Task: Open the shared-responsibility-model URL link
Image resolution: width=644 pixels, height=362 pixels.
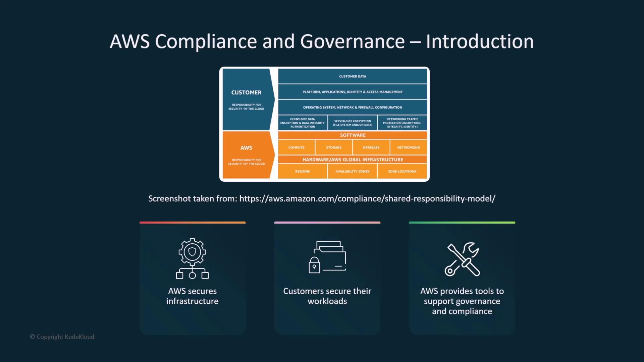Action: coord(367,199)
